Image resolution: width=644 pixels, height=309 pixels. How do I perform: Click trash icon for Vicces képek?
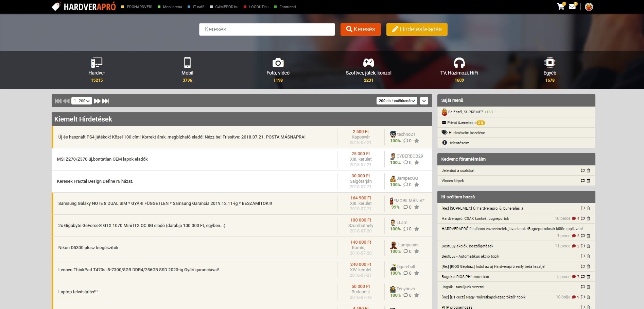coord(588,181)
